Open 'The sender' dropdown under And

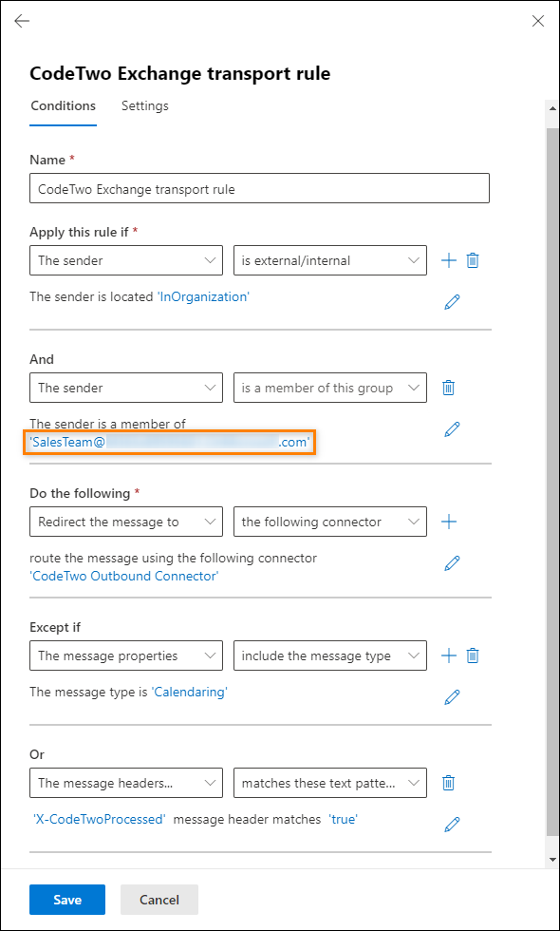coord(126,388)
